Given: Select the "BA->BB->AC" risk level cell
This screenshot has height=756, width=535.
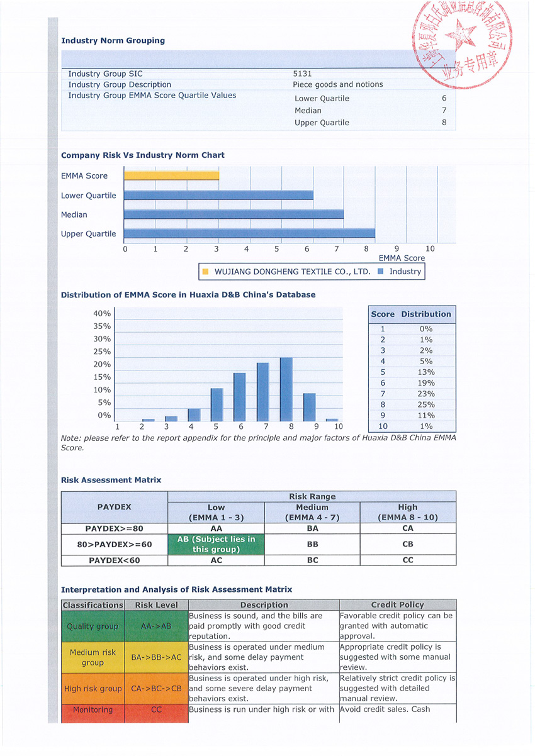Looking at the screenshot, I should coord(156,657).
